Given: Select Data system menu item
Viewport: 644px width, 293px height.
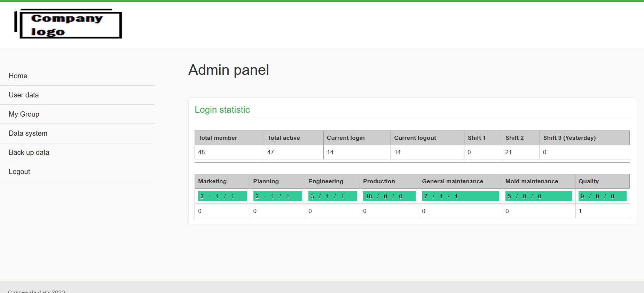Looking at the screenshot, I should tap(28, 133).
